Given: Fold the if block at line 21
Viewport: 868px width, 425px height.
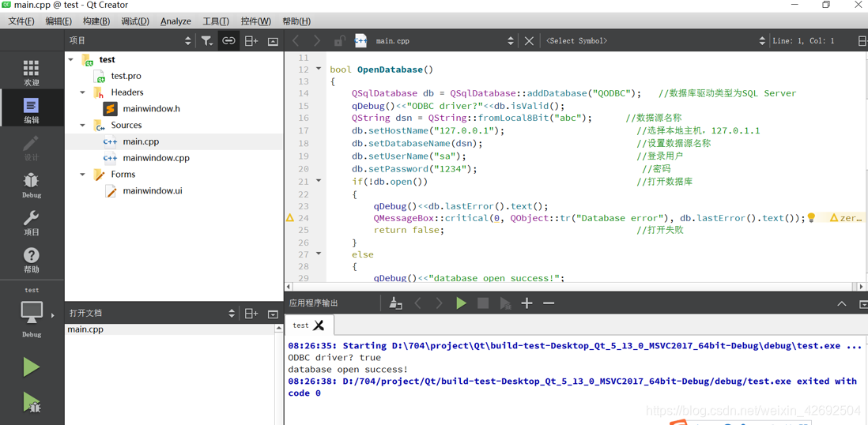Looking at the screenshot, I should point(319,181).
